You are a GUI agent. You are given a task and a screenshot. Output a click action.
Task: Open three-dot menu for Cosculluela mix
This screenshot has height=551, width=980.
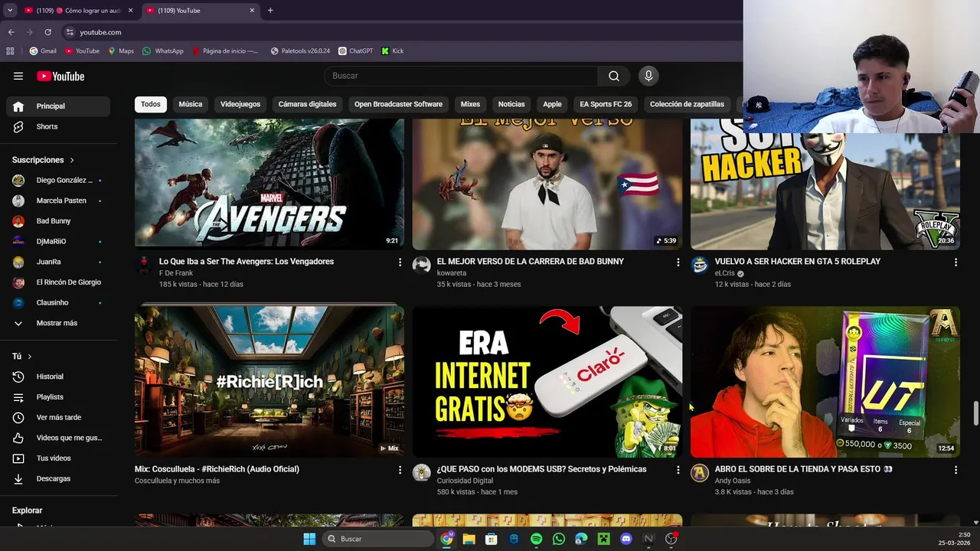tap(400, 470)
